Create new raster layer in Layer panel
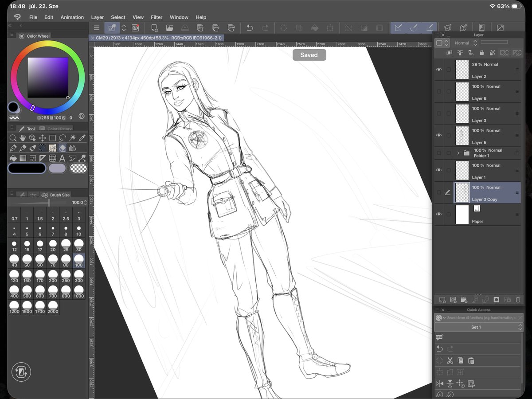Viewport: 532px width, 399px height. point(442,300)
